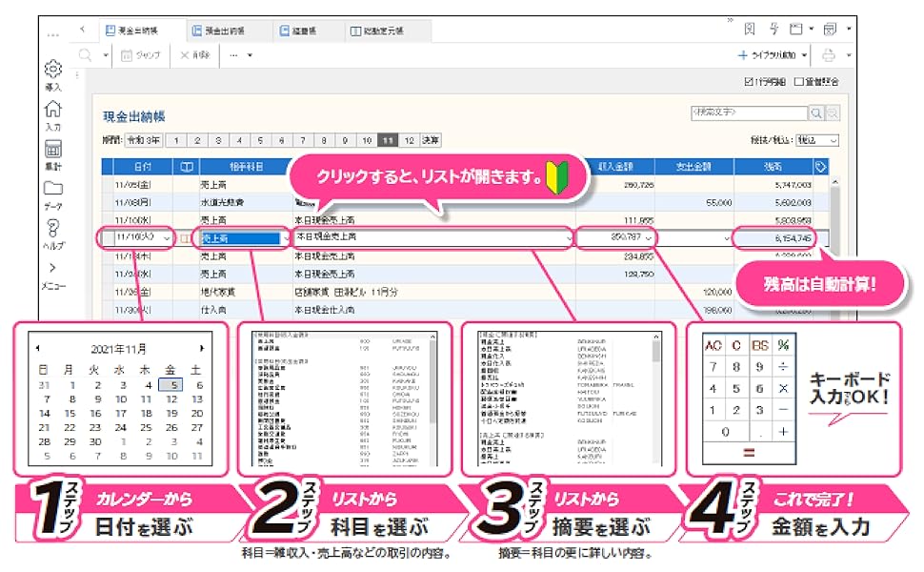Open the 集計 calculator icon in the sidebar
924x572 pixels.
coord(52,147)
